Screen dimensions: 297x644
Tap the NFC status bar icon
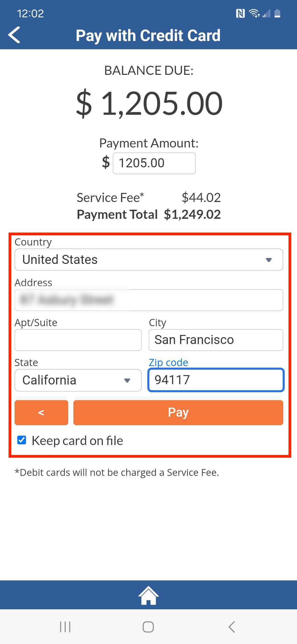click(x=240, y=13)
